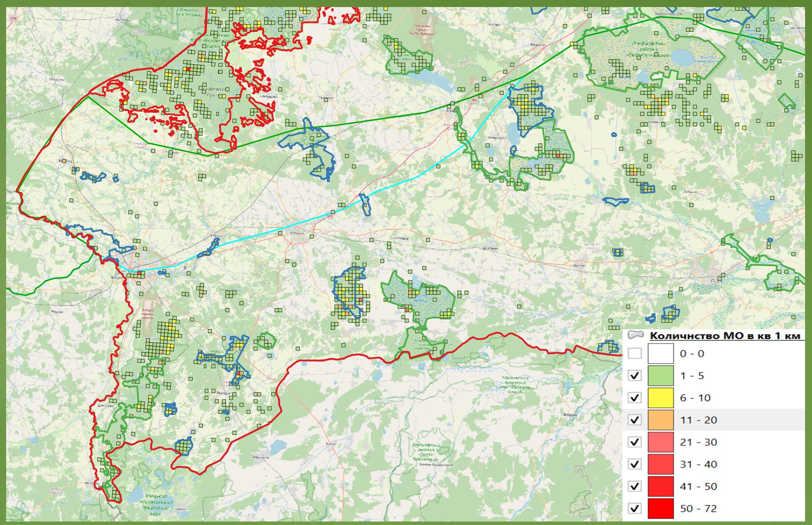Image resolution: width=812 pixels, height=525 pixels.
Task: Select the orange 11 - 20 color swatch
Action: point(660,420)
